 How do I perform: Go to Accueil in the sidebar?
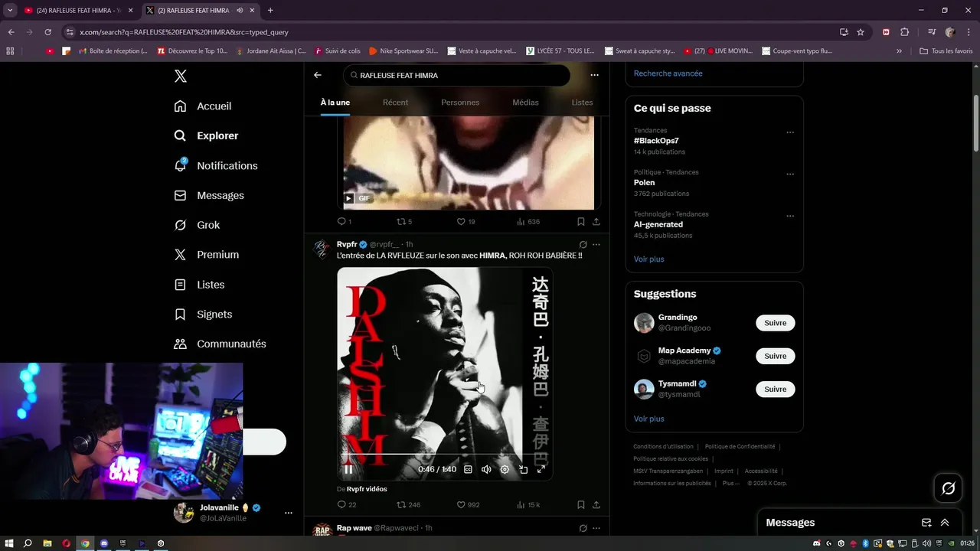(203, 106)
